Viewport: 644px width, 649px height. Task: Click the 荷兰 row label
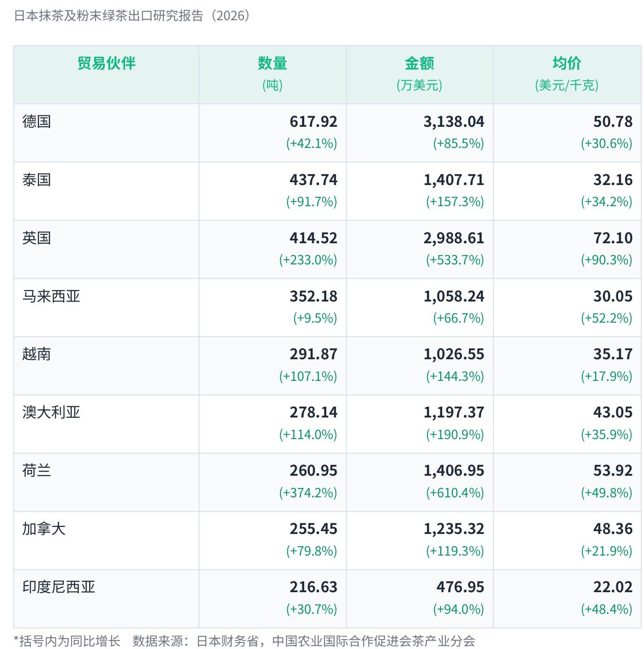pyautogui.click(x=37, y=471)
